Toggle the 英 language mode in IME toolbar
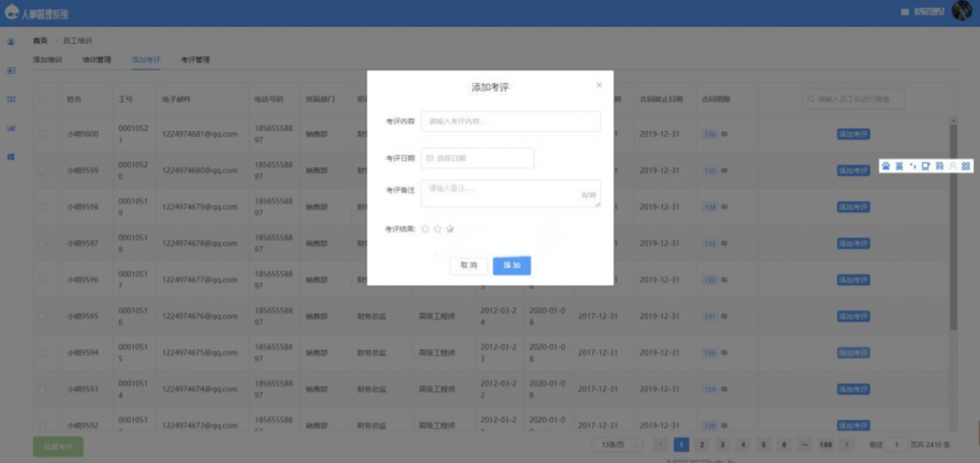Image resolution: width=980 pixels, height=463 pixels. point(900,166)
